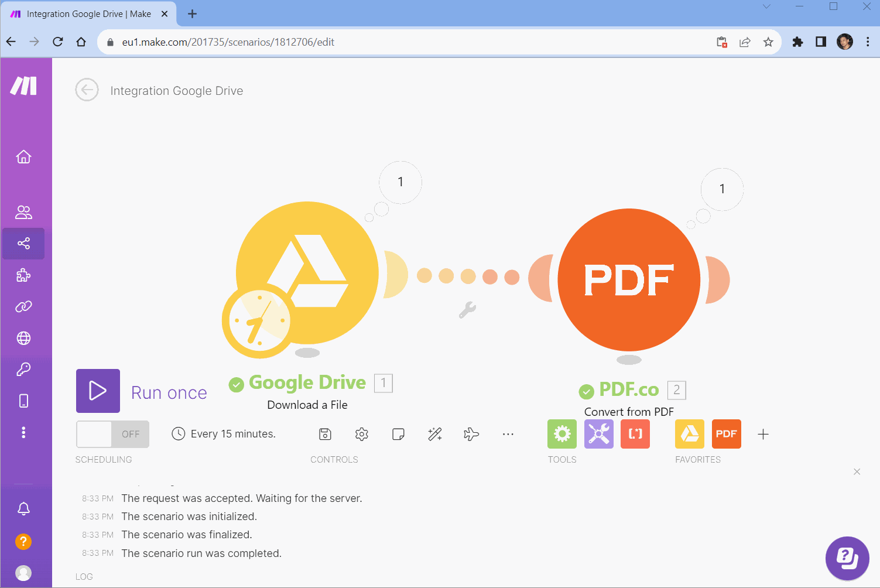880x588 pixels.
Task: Open the Chrome three-dot menu
Action: click(868, 42)
